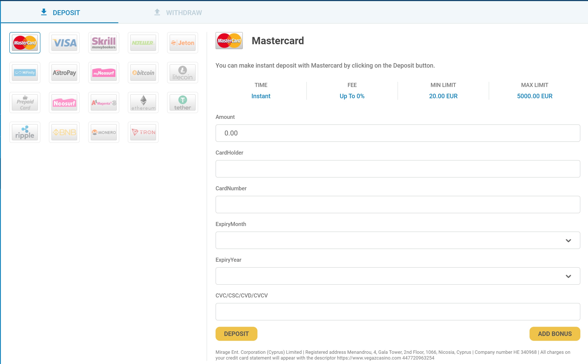
Task: Click the Add Bonus button
Action: click(x=555, y=334)
